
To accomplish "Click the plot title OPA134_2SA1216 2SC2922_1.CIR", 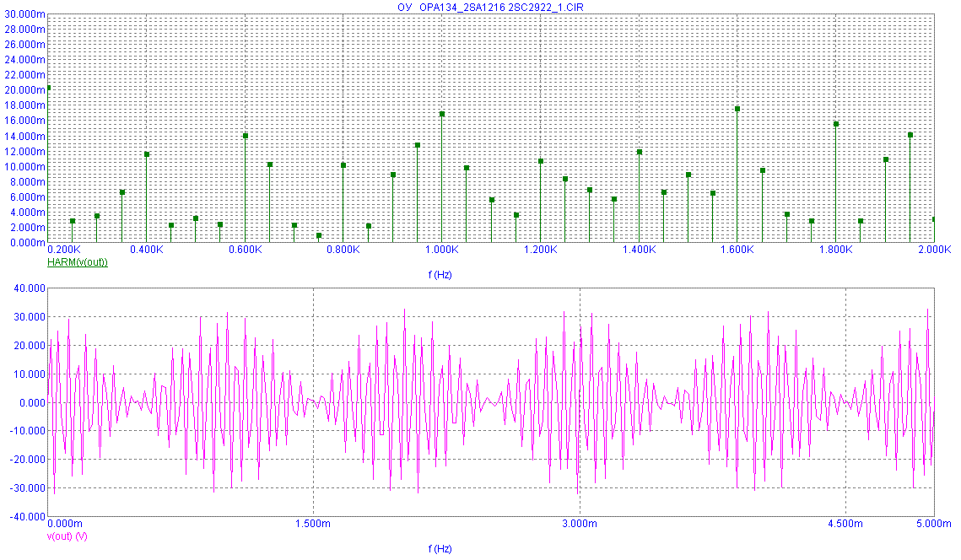I will coord(500,8).
